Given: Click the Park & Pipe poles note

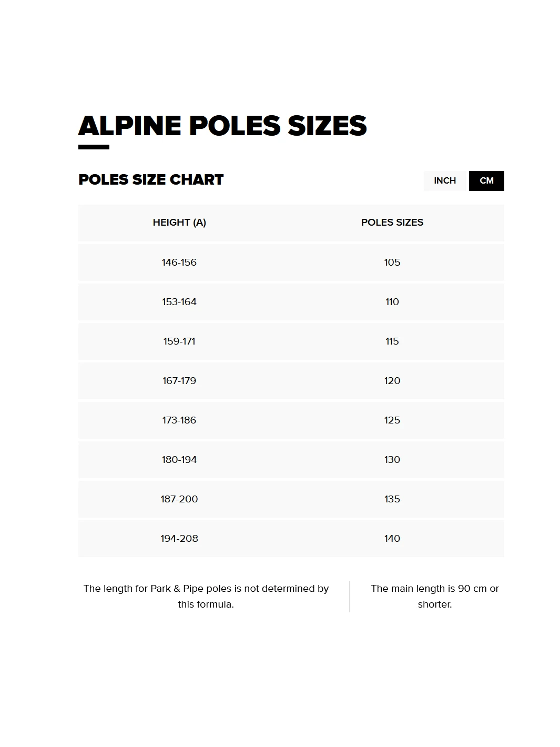Looking at the screenshot, I should [206, 596].
